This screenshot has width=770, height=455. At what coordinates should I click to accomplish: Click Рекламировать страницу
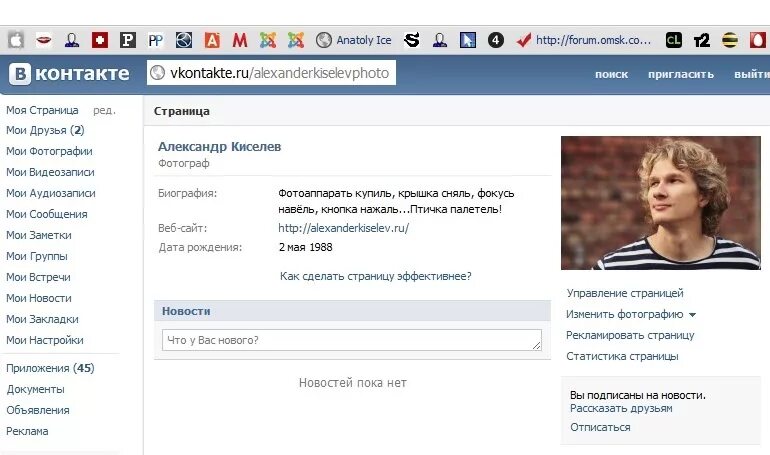pos(630,335)
